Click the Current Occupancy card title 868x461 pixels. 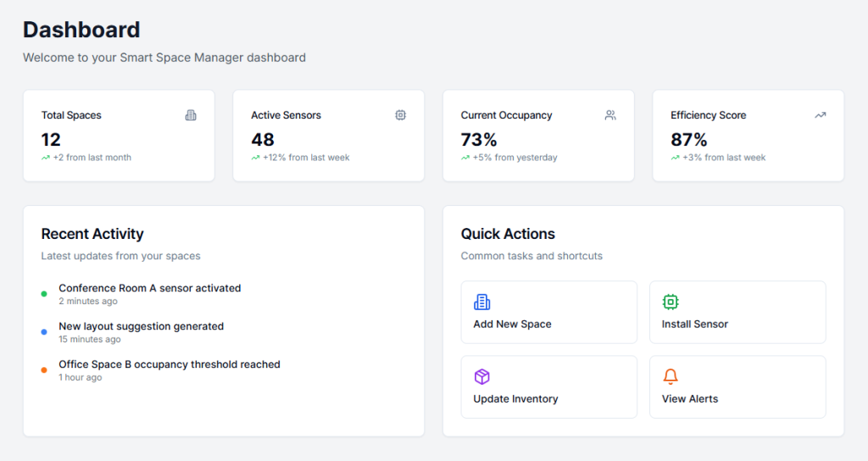coord(507,115)
